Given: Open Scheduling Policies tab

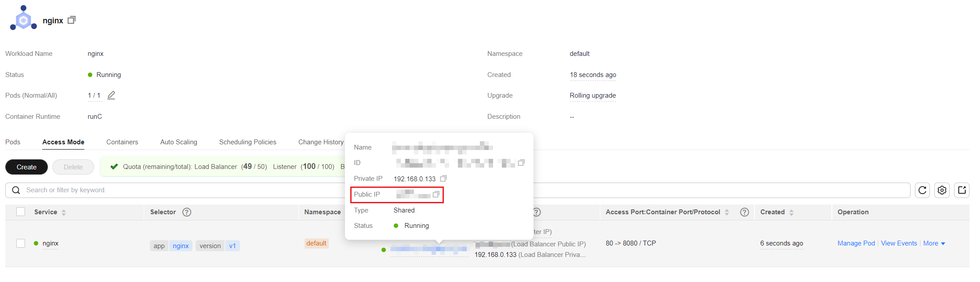Looking at the screenshot, I should (x=248, y=142).
